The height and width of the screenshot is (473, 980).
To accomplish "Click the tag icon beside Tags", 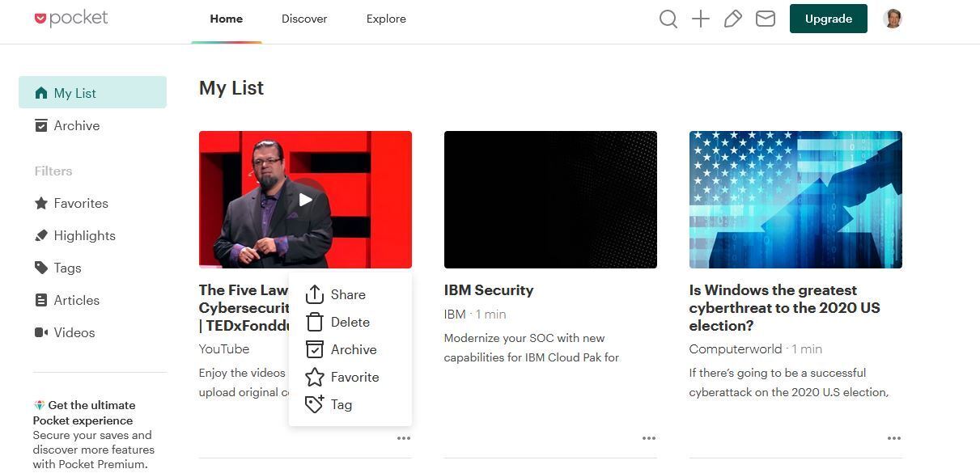I will 41,268.
